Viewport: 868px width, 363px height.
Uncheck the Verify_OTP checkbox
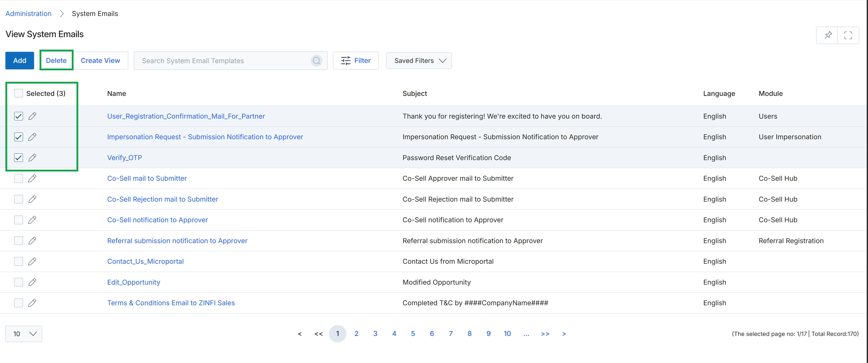click(19, 158)
